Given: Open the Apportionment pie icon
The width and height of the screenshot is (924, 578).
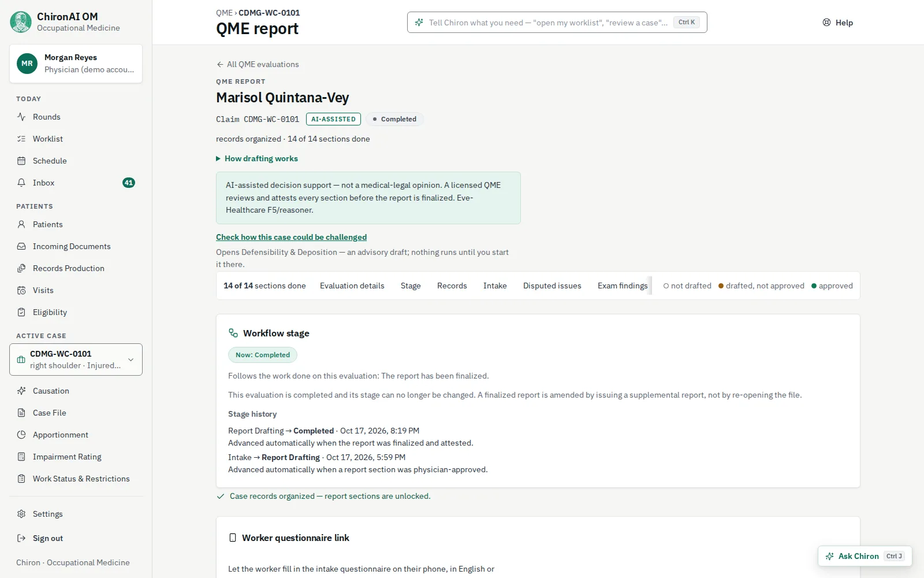Looking at the screenshot, I should click(x=21, y=435).
